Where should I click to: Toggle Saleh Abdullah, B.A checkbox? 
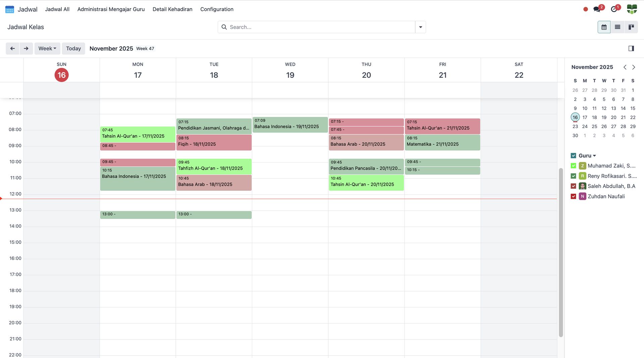(x=573, y=186)
